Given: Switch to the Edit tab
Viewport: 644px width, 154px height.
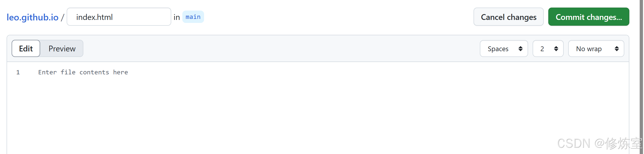Looking at the screenshot, I should point(26,48).
